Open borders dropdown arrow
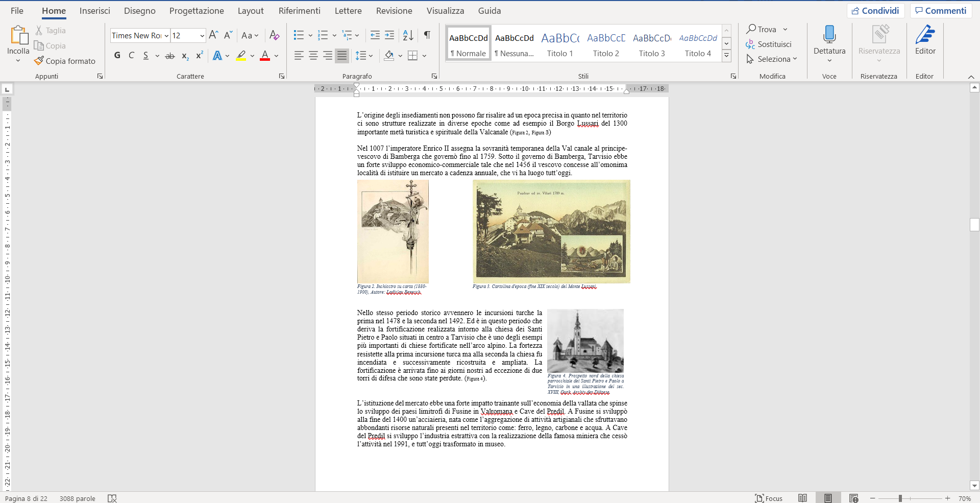 424,56
